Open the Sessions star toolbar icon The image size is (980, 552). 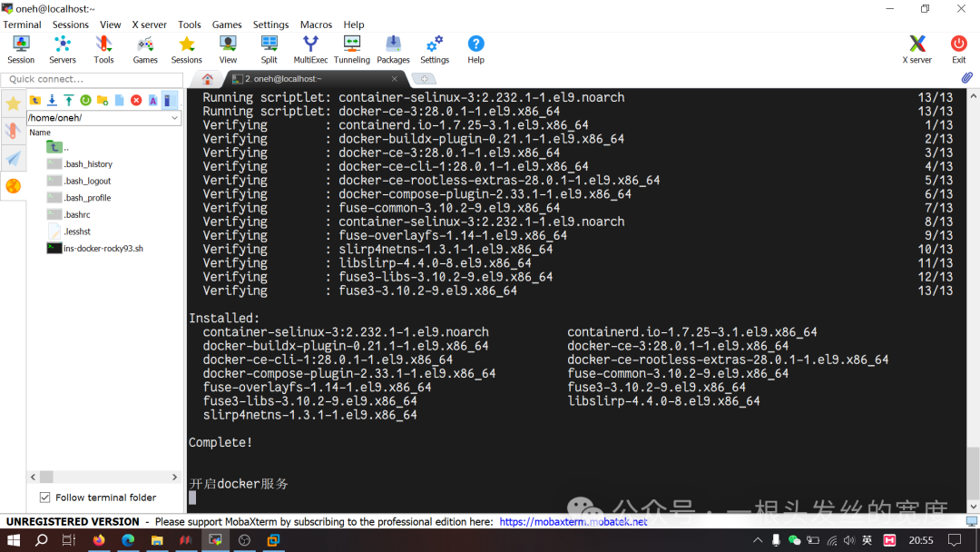(186, 49)
